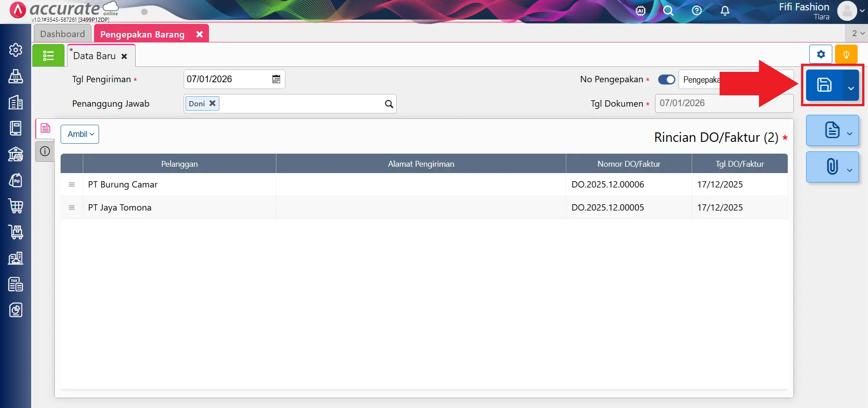Image resolution: width=868 pixels, height=408 pixels.
Task: Click the green list view icon
Action: 48,56
